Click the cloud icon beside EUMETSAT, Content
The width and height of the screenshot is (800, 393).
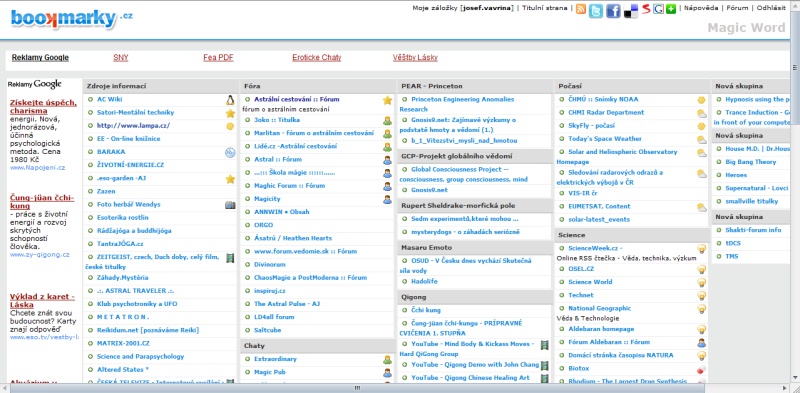[x=702, y=207]
